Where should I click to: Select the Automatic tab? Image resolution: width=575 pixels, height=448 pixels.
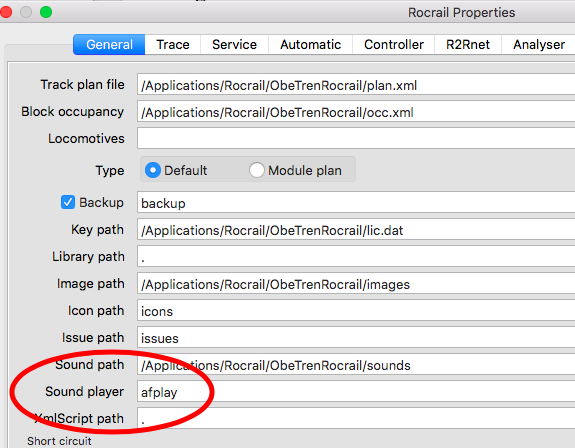(310, 45)
